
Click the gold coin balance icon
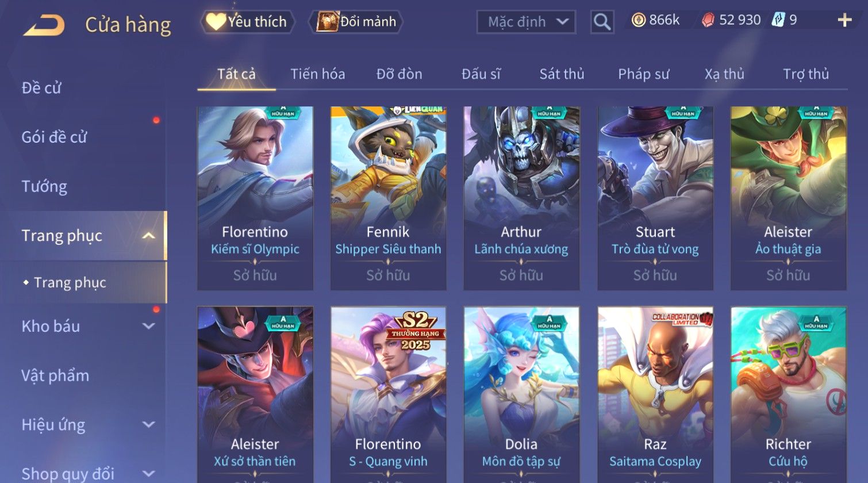point(638,20)
